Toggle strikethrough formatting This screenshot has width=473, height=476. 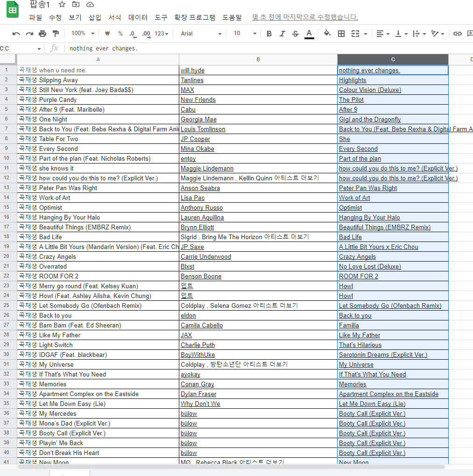[x=296, y=34]
